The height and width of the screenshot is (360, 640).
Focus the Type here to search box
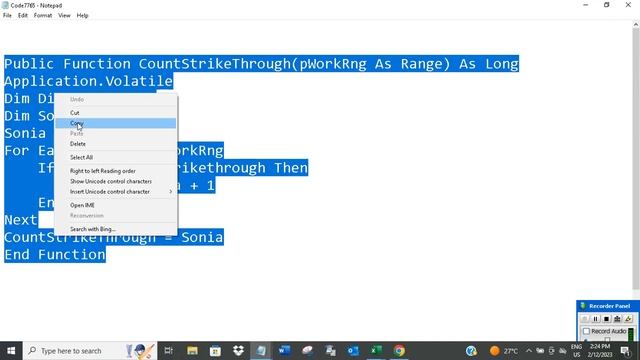tap(90, 351)
